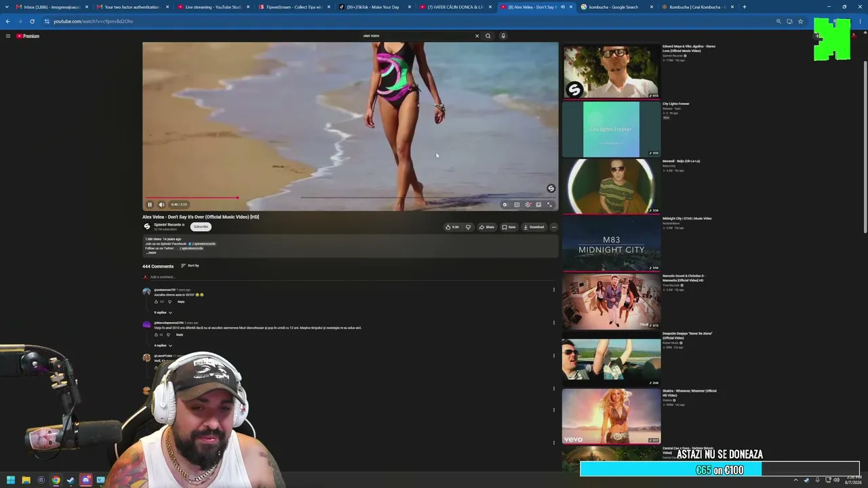Reload the current page
Viewport: 868px width, 488px height.
(32, 21)
